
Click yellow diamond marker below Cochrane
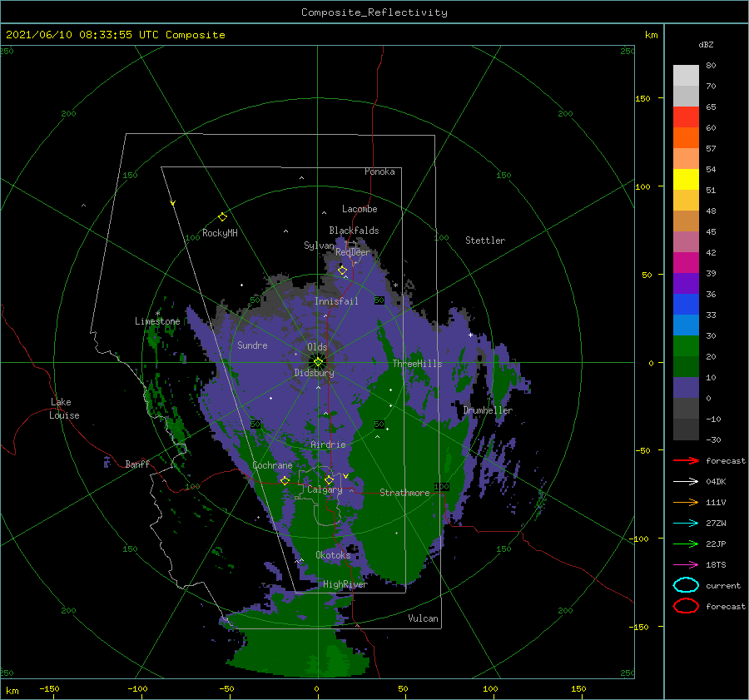click(285, 480)
